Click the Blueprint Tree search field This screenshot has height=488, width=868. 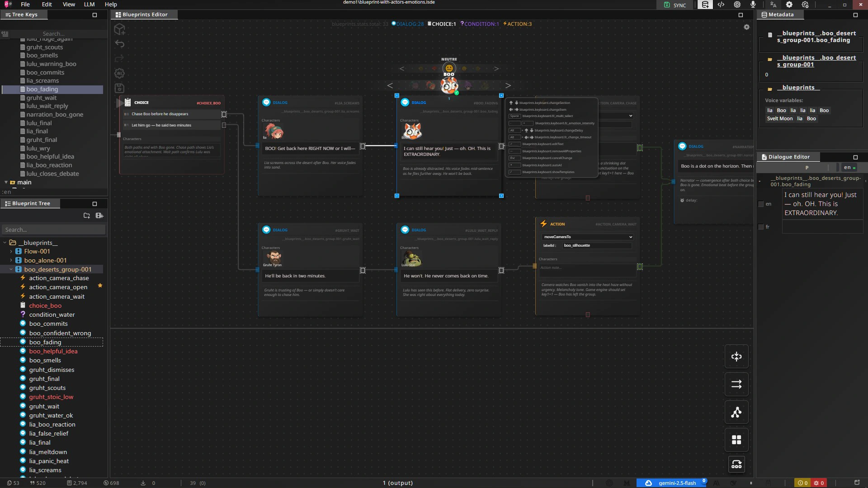click(53, 230)
